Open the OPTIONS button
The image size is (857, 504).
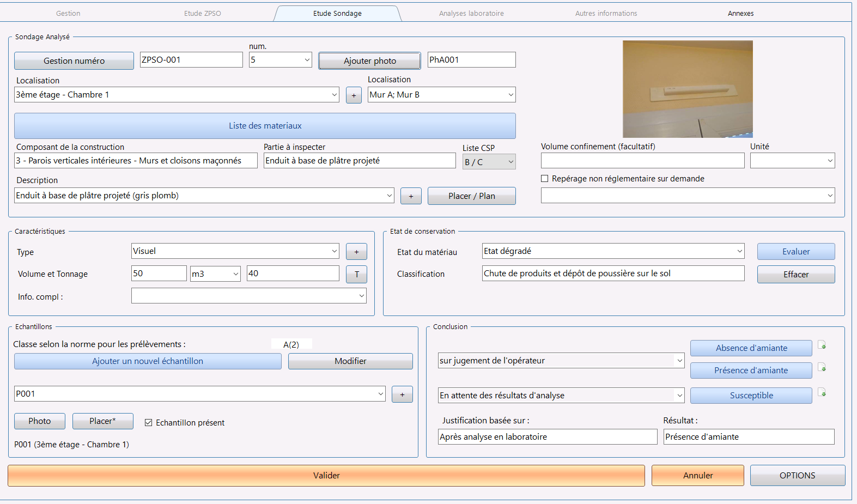coord(798,476)
